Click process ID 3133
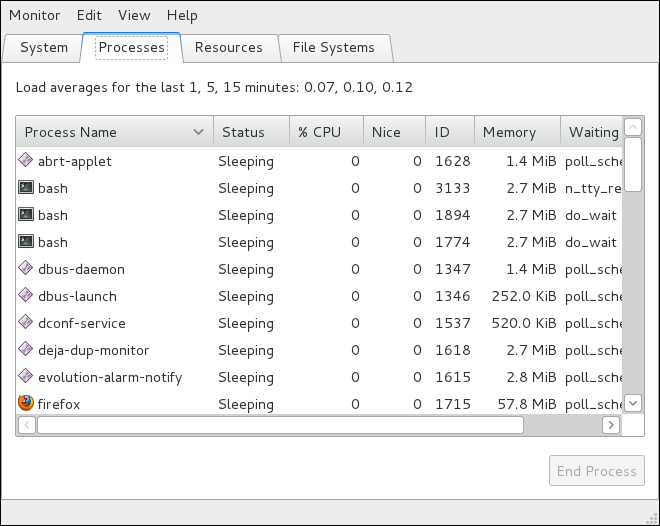Viewport: 660px width, 526px height. click(x=452, y=188)
